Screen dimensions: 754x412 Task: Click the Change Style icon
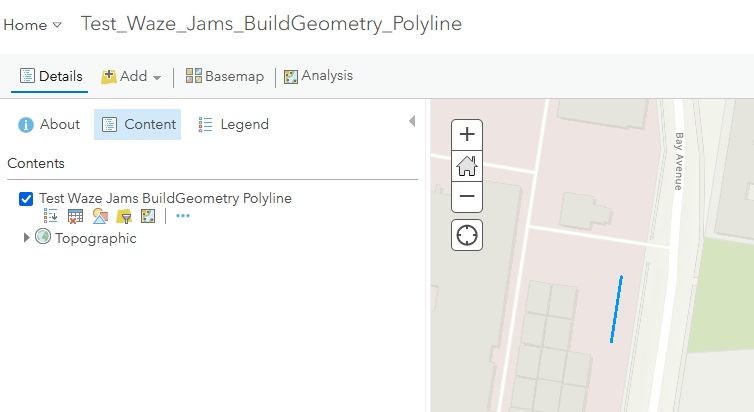coord(99,216)
